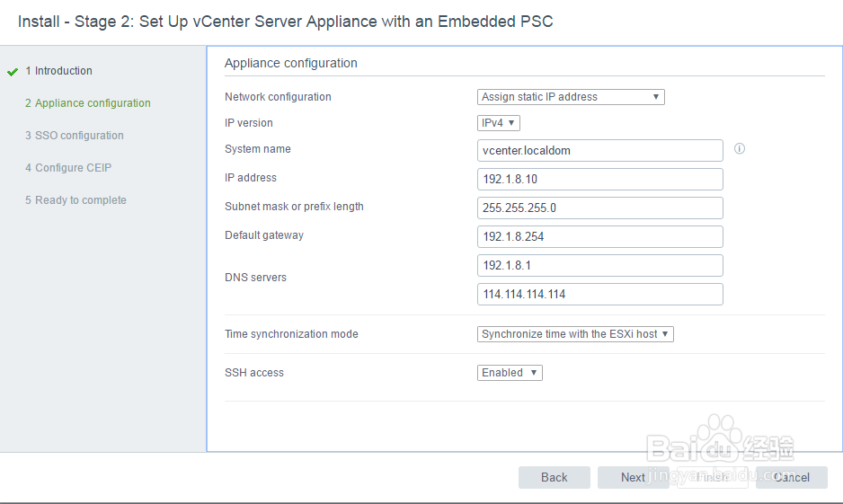Select step 4 Configure CEIP
The image size is (843, 504).
click(x=68, y=168)
